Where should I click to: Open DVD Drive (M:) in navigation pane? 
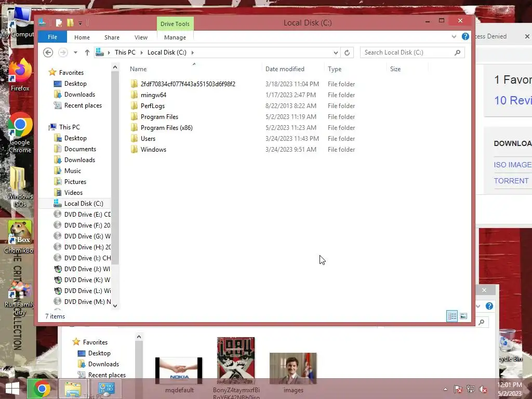pyautogui.click(x=87, y=302)
